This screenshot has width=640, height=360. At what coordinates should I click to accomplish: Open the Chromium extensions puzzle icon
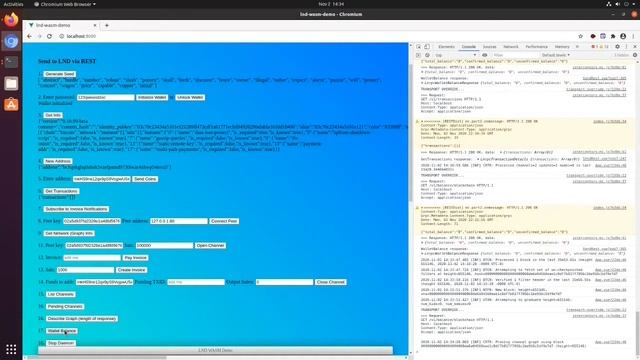click(613, 36)
